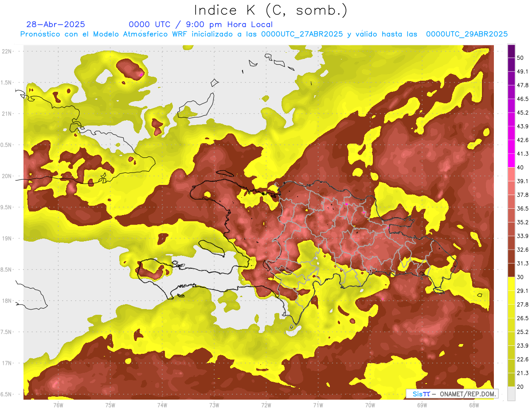532x411 pixels.
Task: Click the legend value '49.1'
Action: 523,71
